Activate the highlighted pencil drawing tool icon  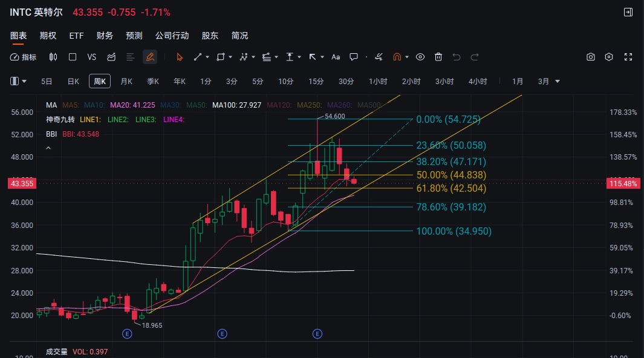(x=149, y=57)
